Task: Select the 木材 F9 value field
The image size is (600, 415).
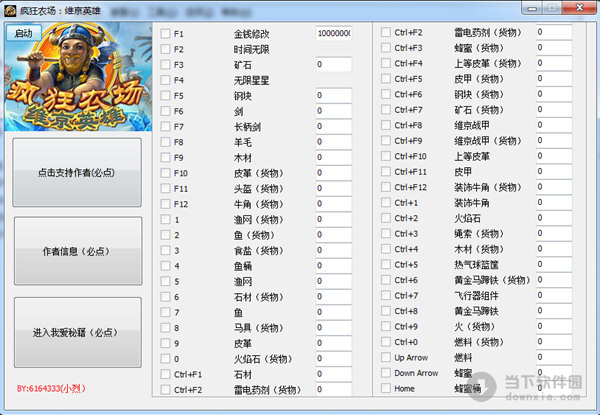Action: coord(334,158)
